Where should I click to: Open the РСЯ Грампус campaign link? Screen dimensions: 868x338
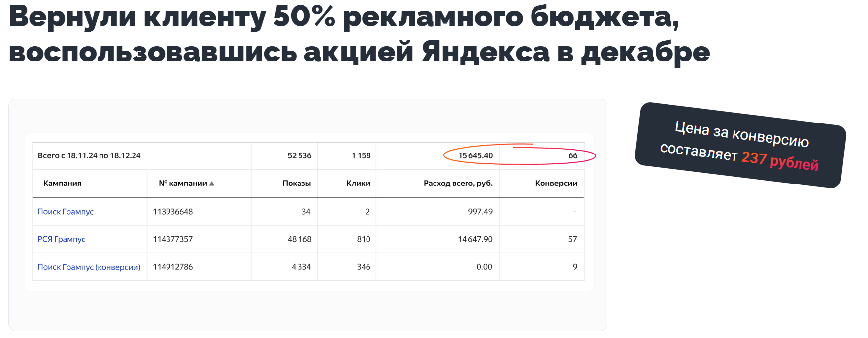click(x=62, y=239)
